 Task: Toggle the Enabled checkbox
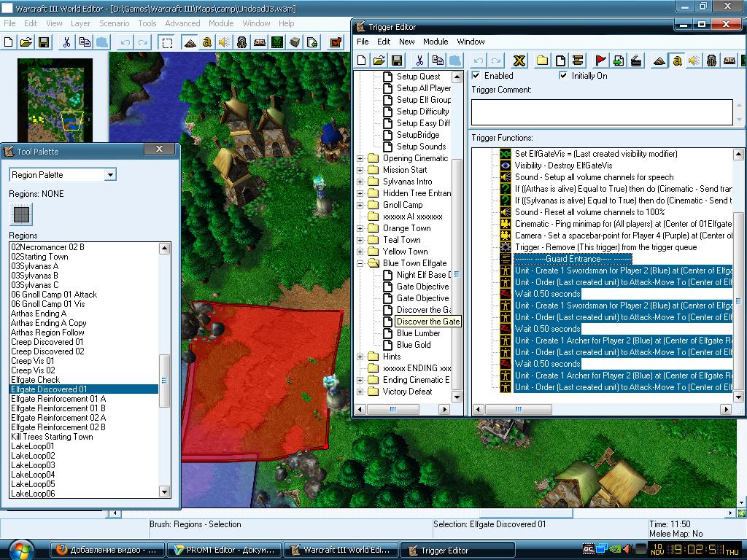[x=476, y=76]
